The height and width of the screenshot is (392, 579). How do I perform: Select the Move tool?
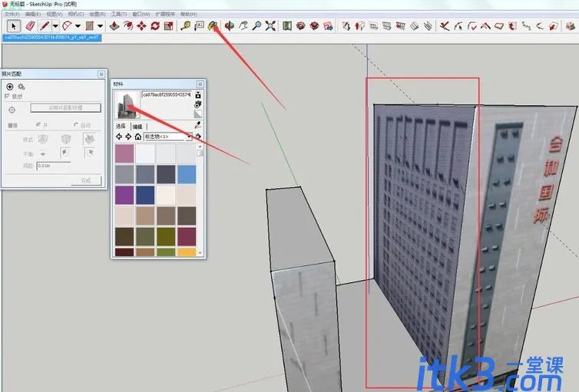coord(141,26)
